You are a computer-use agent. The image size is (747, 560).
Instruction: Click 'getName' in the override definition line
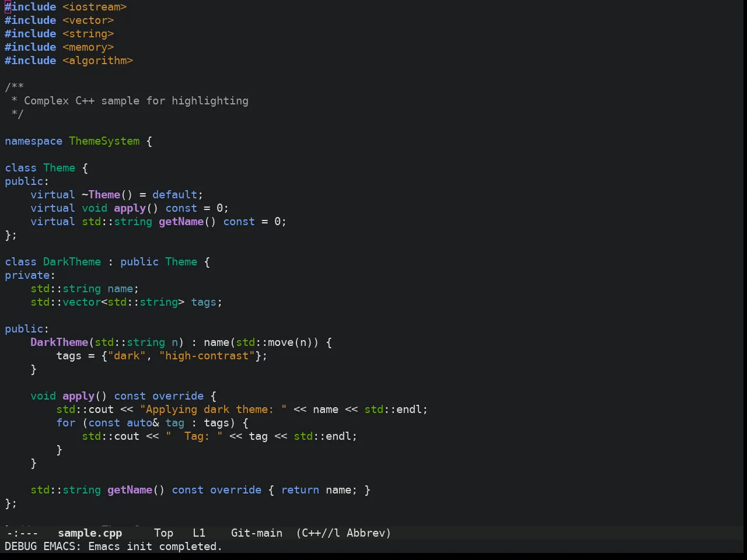(x=130, y=490)
